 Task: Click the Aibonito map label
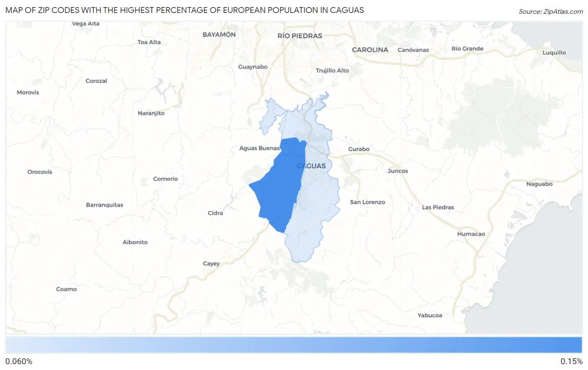point(135,242)
